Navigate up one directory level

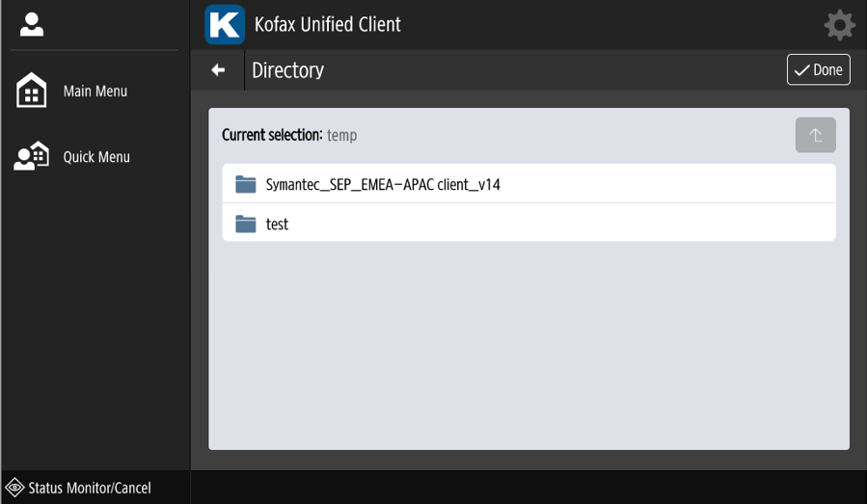815,136
